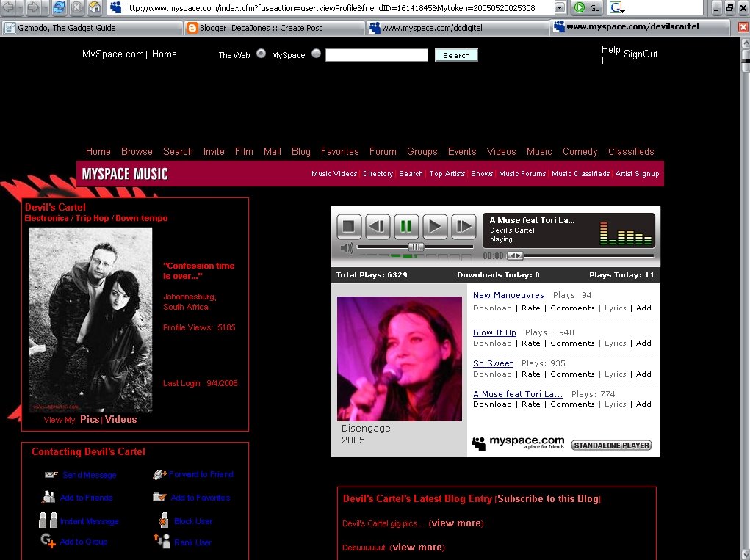Click the Instant Message icon
Screen dimensions: 750x560
(x=48, y=520)
